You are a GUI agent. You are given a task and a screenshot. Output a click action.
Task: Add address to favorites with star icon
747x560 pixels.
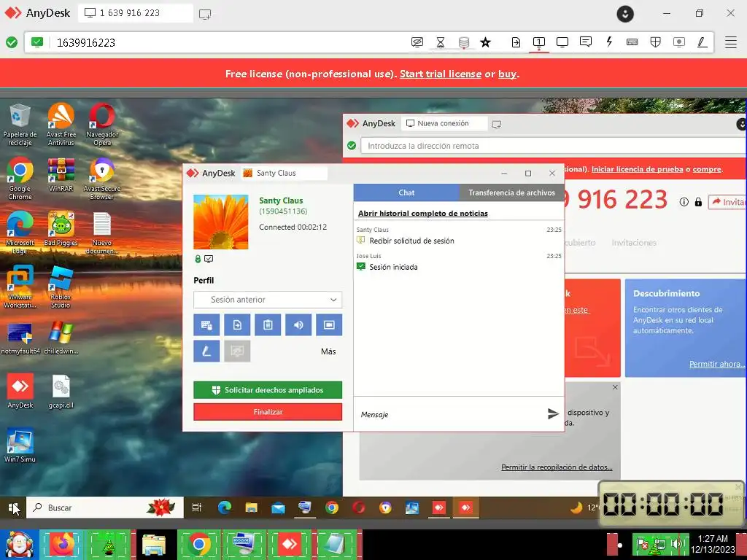pos(485,42)
